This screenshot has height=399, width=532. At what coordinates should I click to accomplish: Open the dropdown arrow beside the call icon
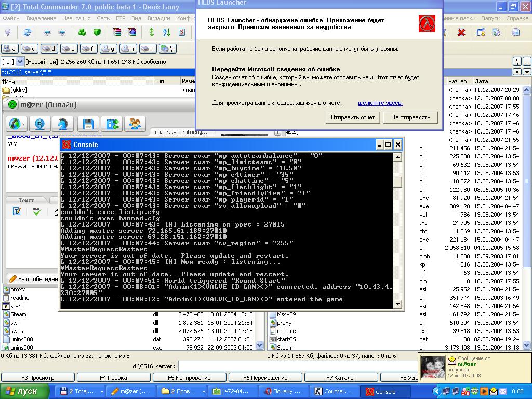24,125
